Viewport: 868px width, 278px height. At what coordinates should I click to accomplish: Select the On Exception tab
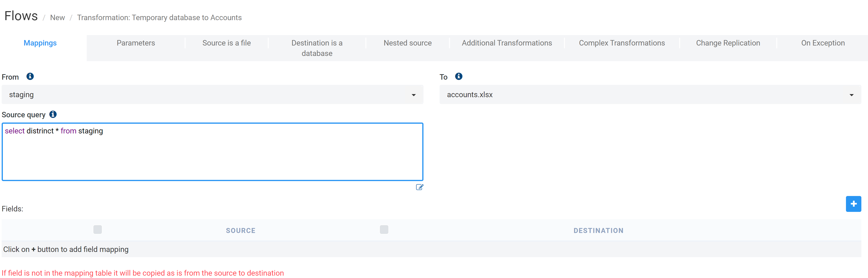click(823, 43)
